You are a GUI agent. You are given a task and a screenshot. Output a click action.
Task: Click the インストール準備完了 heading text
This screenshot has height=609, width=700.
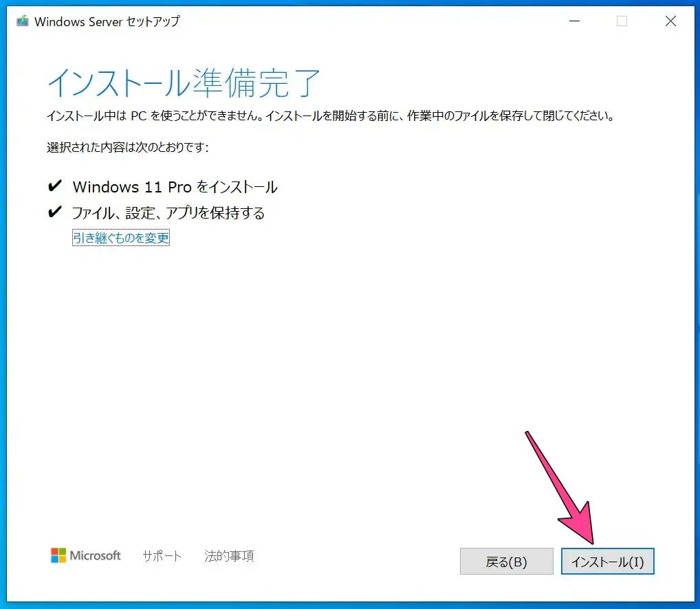tap(184, 82)
